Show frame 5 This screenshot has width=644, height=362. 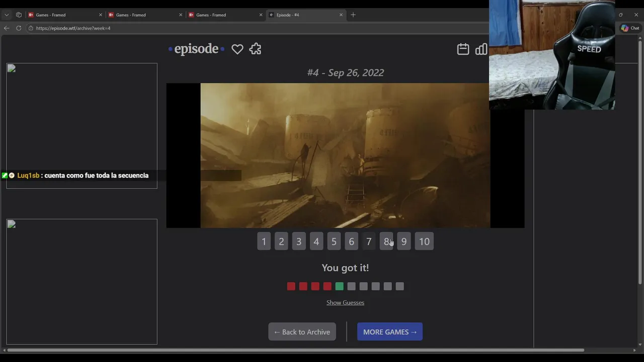click(334, 241)
